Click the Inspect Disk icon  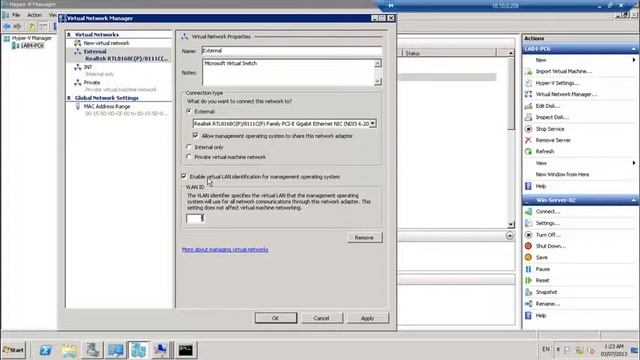tap(528, 117)
